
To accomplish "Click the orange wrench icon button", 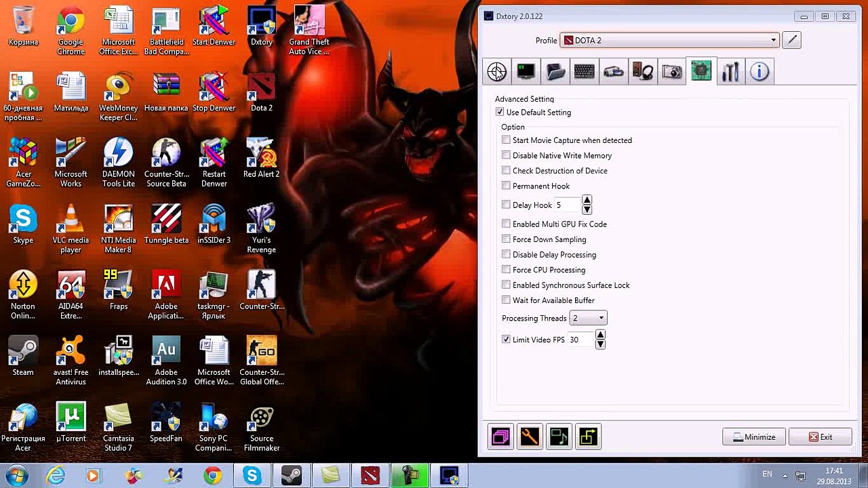I will [530, 437].
